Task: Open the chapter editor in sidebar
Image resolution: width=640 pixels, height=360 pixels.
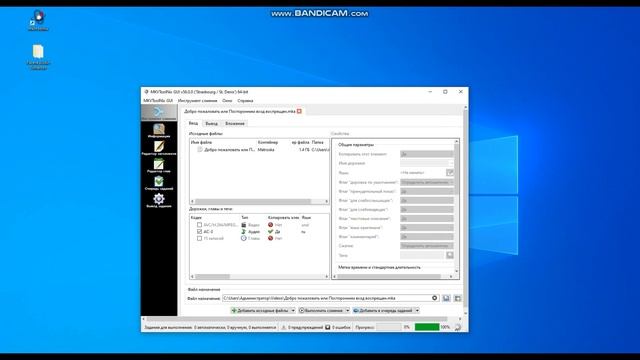Action: click(x=159, y=165)
